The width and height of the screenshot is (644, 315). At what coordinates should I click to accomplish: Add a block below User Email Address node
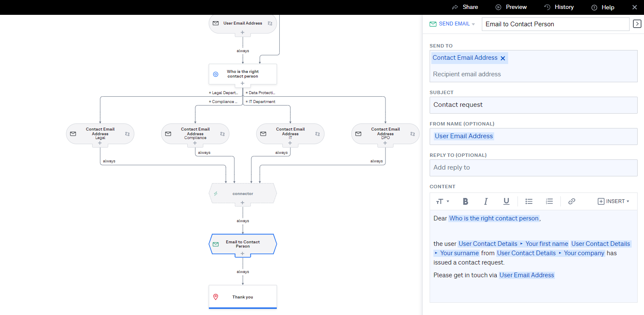(242, 32)
